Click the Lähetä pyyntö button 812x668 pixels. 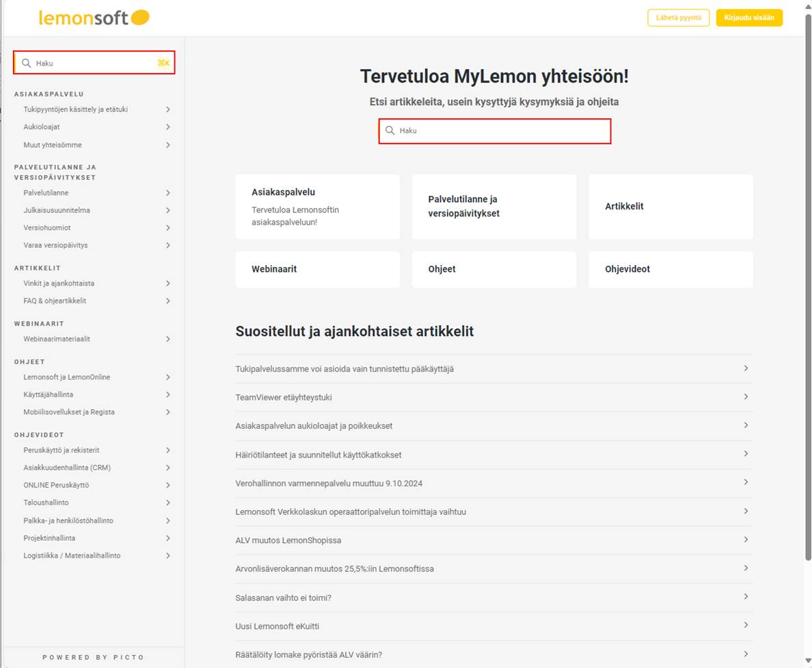679,18
